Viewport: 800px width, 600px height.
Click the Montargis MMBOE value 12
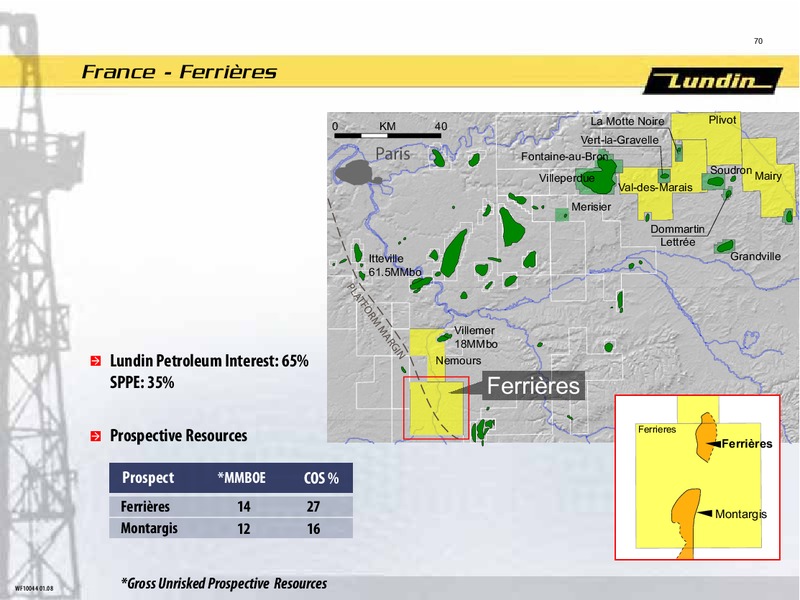(244, 529)
